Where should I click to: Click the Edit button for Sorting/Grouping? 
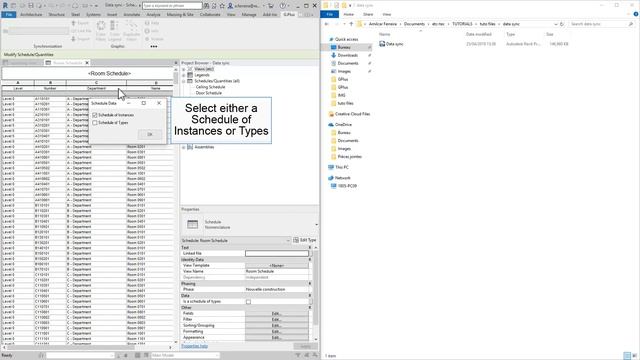tap(276, 326)
